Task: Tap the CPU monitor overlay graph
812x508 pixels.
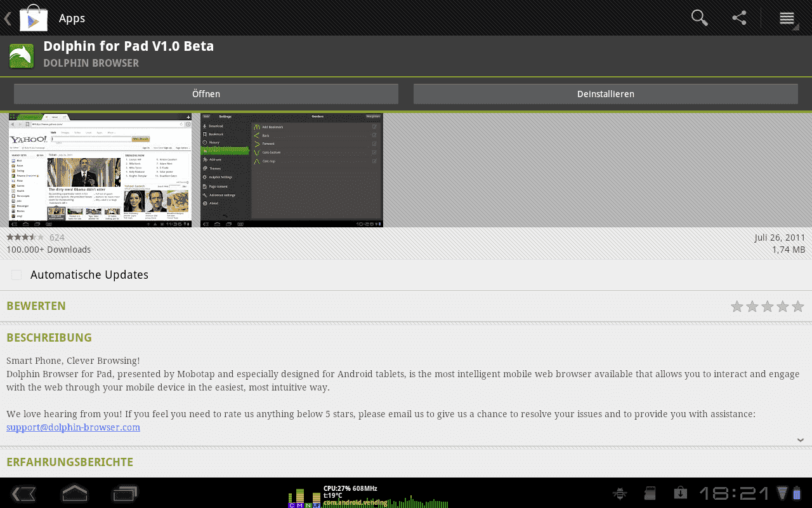Action: pos(368,496)
